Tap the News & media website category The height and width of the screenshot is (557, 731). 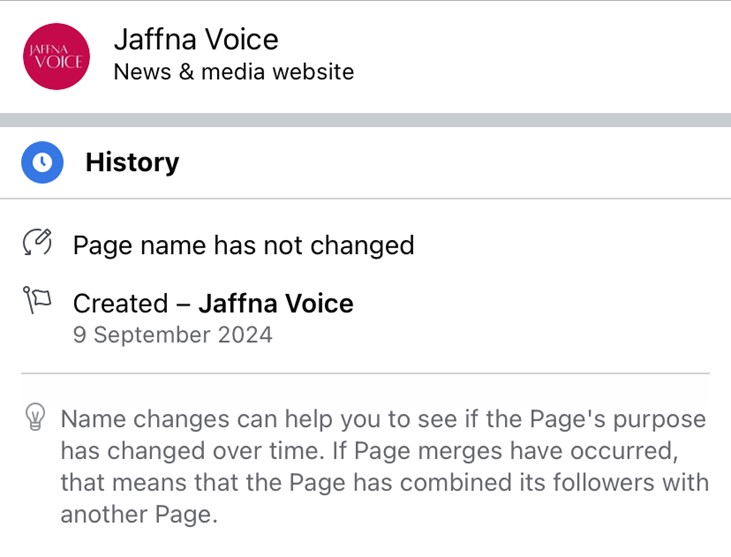(234, 72)
